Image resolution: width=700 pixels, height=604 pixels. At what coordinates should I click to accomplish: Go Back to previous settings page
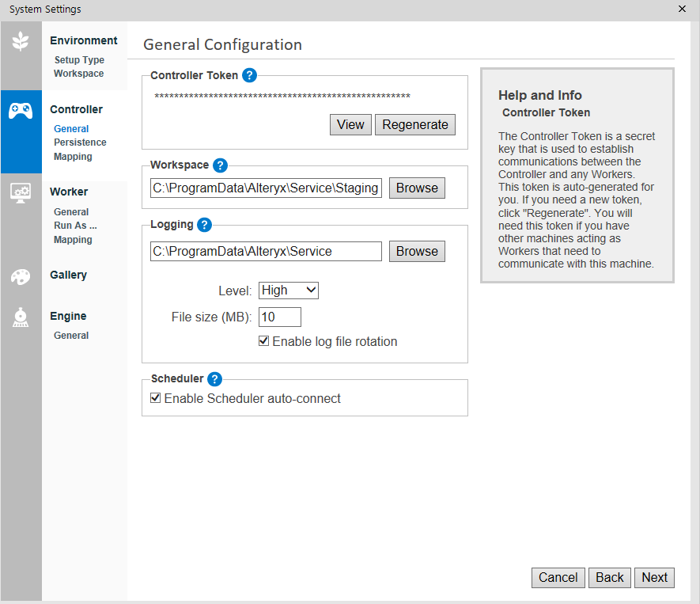609,578
